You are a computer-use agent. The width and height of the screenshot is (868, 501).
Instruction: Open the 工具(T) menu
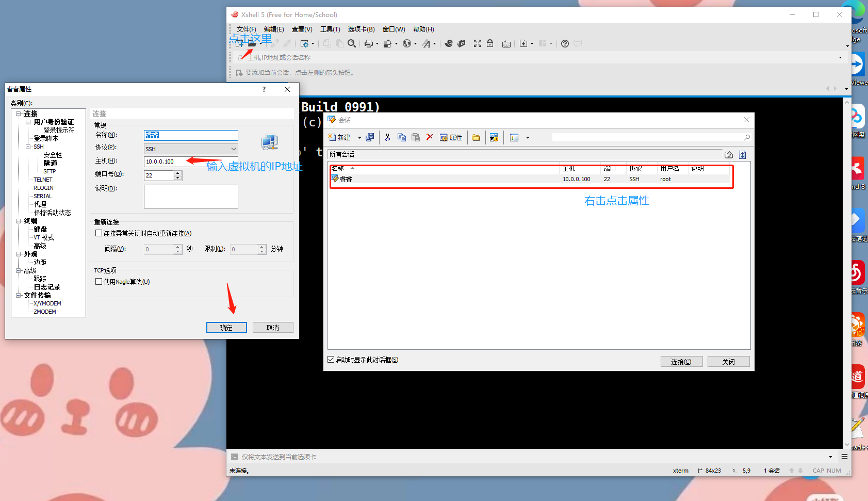pos(330,29)
